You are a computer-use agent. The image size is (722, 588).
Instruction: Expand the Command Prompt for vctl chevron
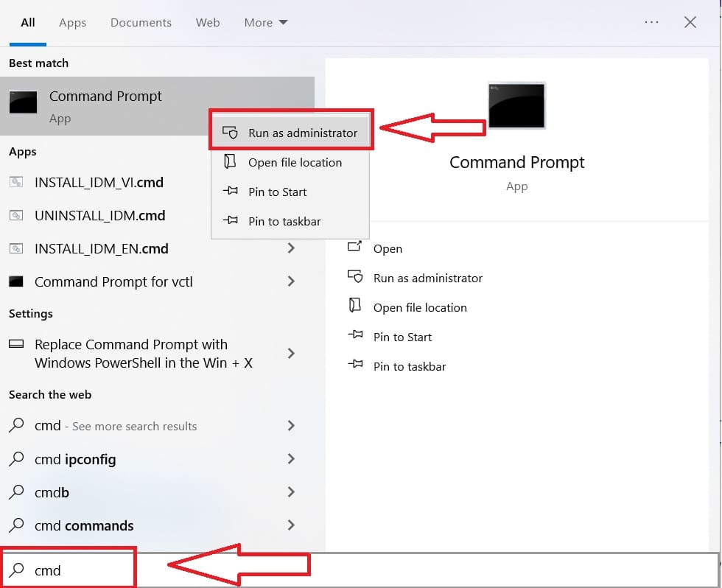pos(291,281)
